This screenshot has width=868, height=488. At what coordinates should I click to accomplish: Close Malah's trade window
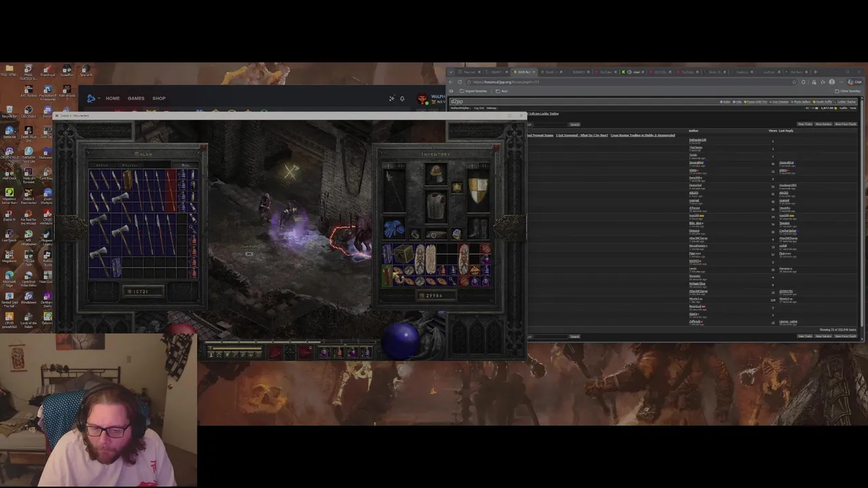(204, 147)
